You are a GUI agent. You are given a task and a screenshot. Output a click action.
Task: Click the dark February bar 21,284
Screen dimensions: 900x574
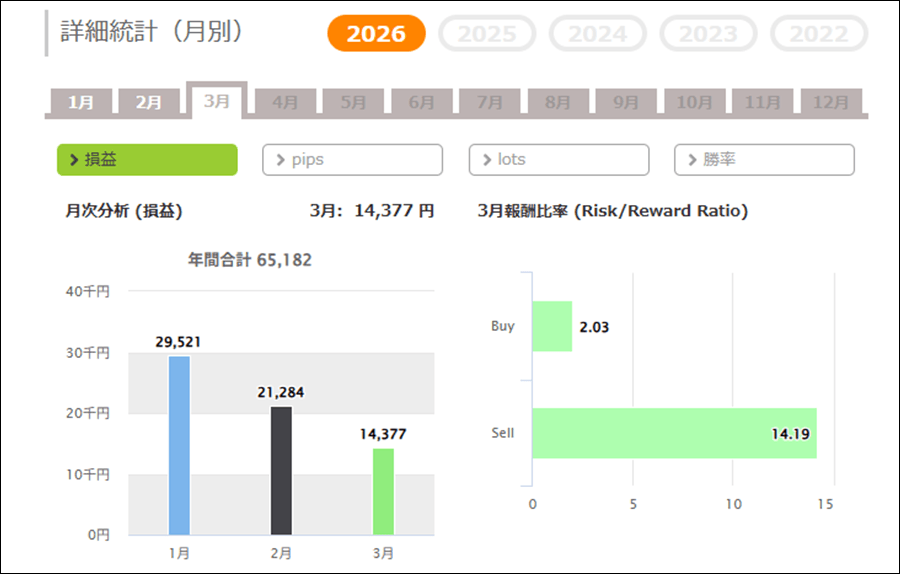pos(281,470)
